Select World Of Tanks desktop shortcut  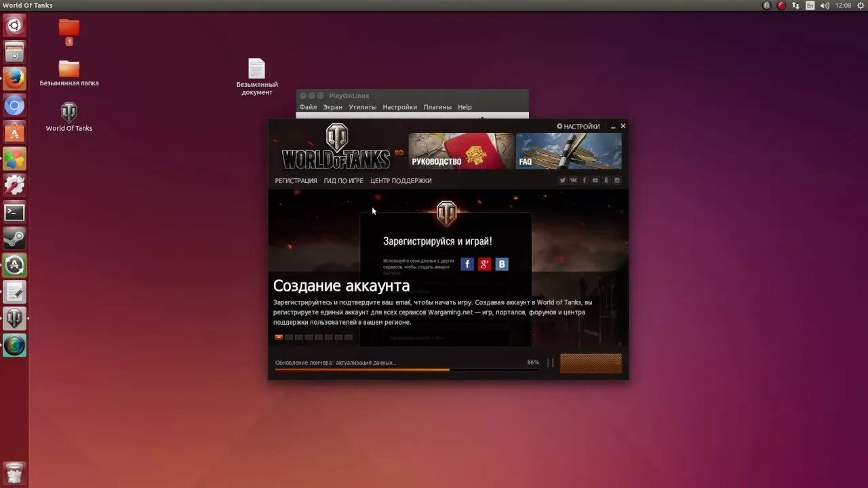[x=69, y=117]
